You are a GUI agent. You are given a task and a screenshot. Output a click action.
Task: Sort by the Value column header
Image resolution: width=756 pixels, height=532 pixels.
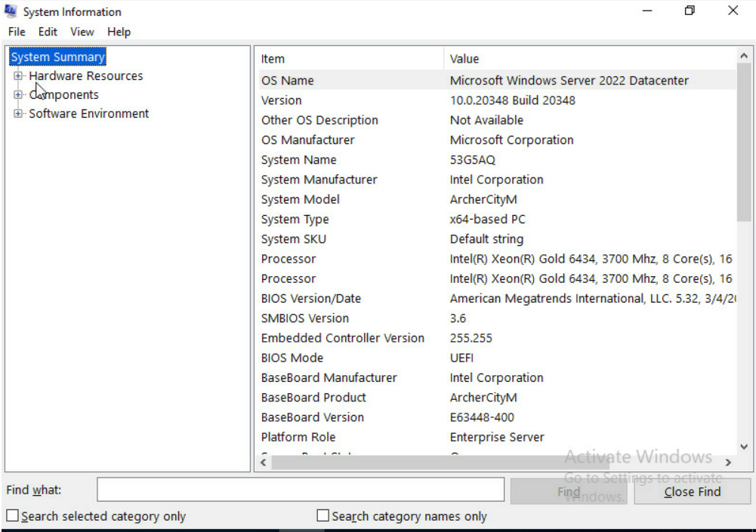click(x=590, y=59)
